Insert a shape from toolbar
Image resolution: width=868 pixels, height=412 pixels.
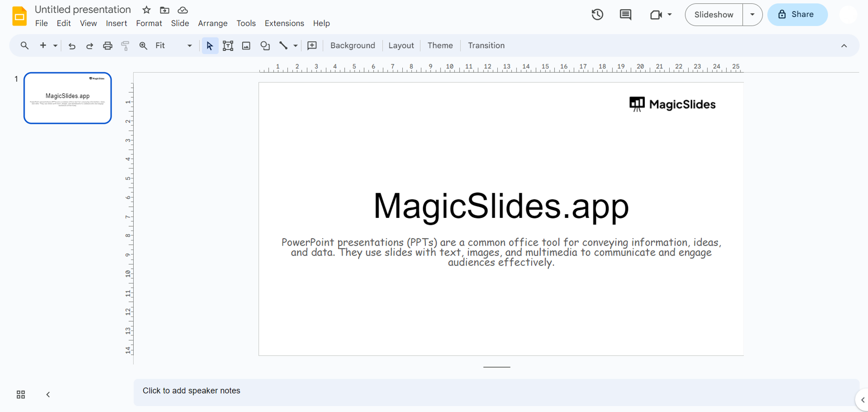tap(265, 46)
